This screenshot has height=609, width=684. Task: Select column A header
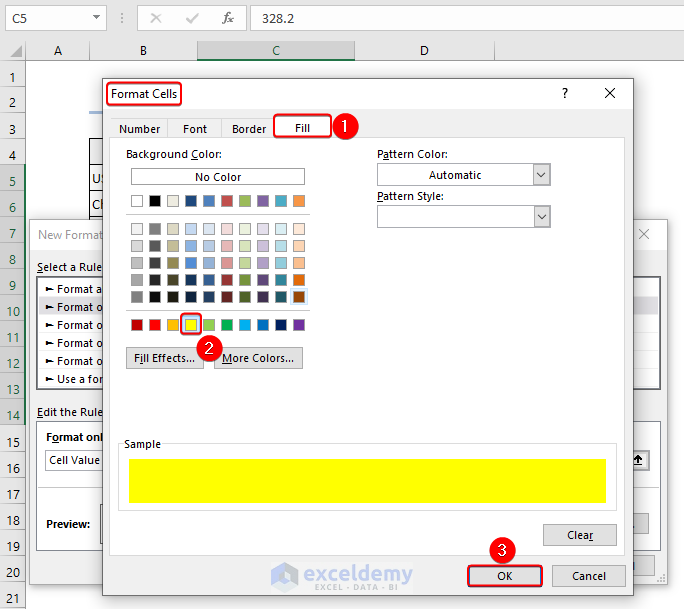58,51
